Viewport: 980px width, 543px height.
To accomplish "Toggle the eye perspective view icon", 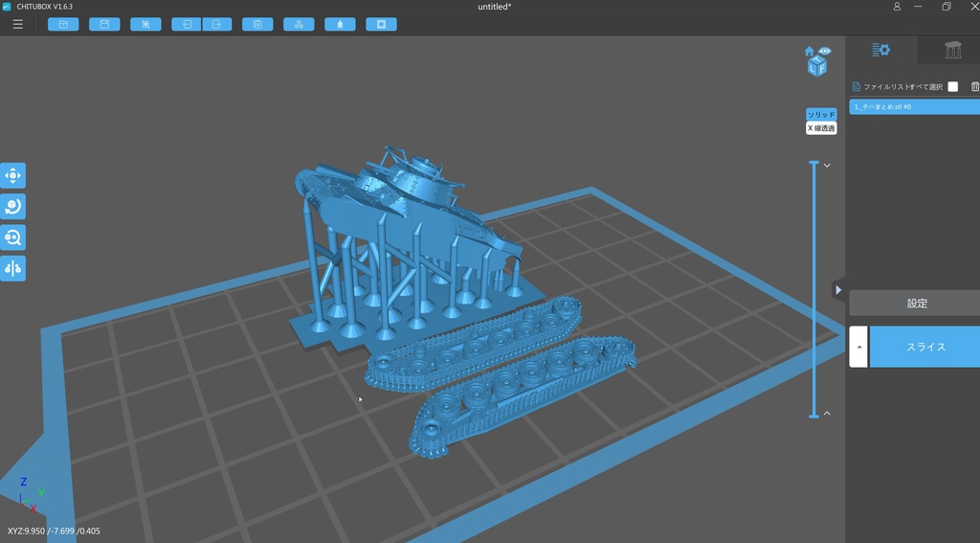I will tap(824, 51).
